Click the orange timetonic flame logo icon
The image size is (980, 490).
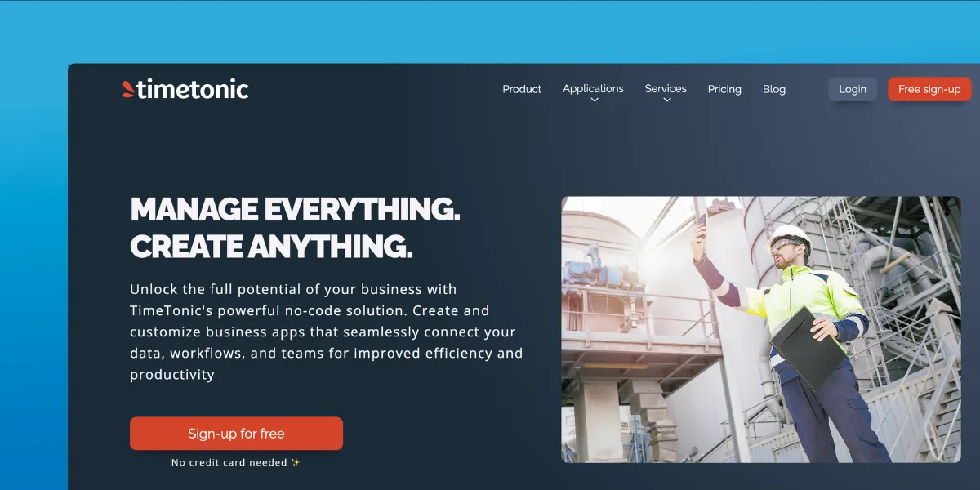(128, 89)
